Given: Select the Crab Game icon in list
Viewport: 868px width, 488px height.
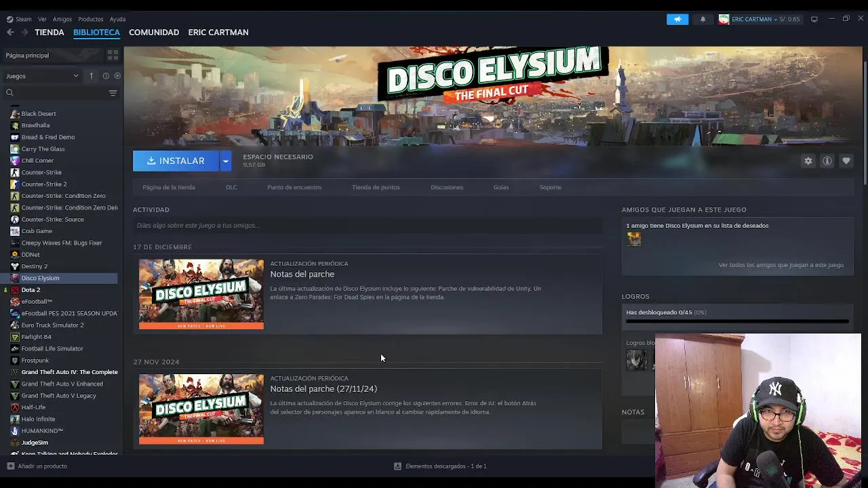Looking at the screenshot, I should pyautogui.click(x=15, y=231).
